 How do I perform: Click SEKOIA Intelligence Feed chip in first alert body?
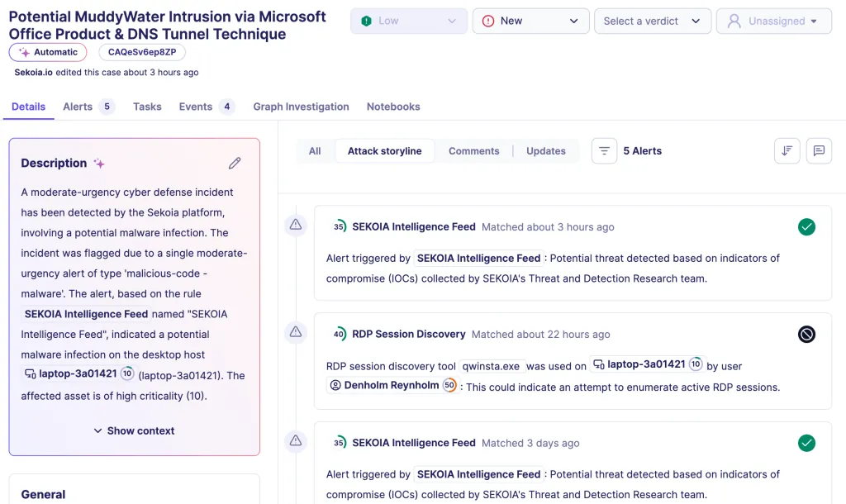[x=478, y=259]
